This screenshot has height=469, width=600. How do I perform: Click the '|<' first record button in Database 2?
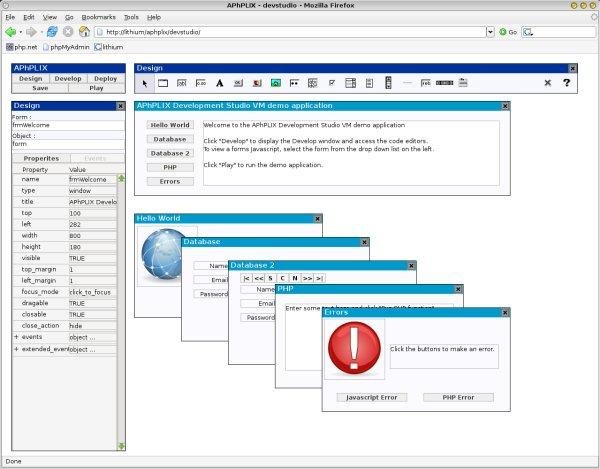click(x=247, y=278)
